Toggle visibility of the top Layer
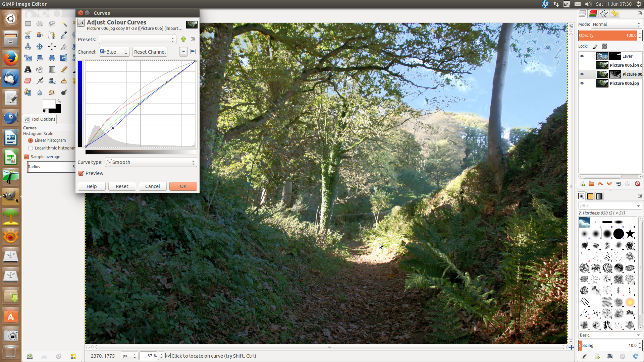 pyautogui.click(x=582, y=56)
